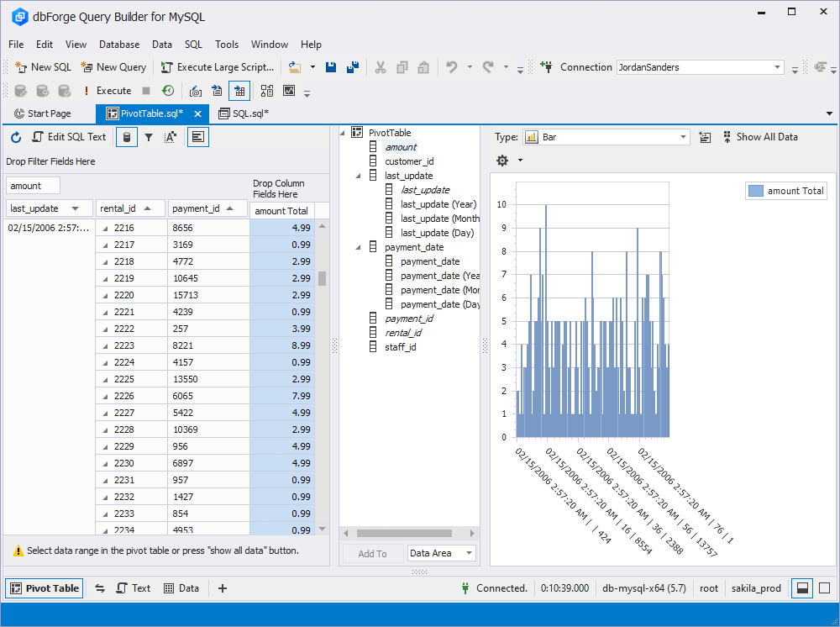Click the field list horizontal scrollbar
Viewport: 840px width, 627px height.
click(x=405, y=533)
